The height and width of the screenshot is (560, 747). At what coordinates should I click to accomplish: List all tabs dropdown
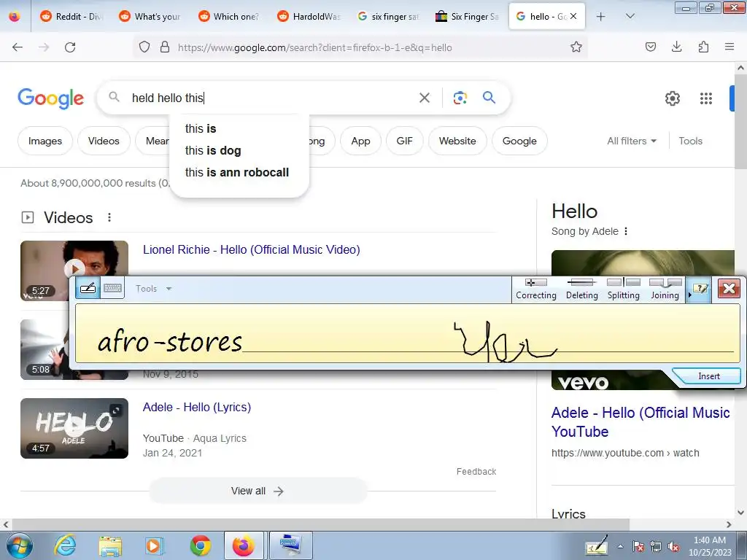point(630,17)
